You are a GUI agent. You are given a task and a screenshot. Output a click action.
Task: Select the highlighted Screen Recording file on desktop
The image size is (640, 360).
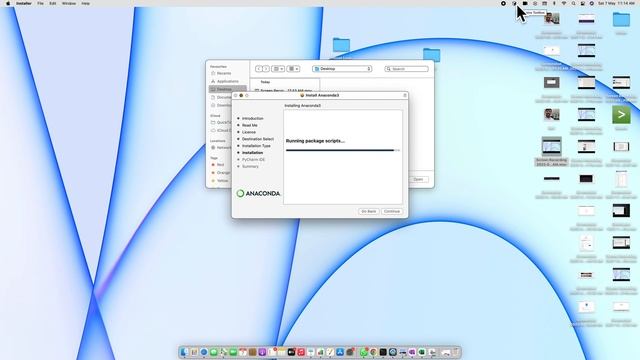point(551,151)
